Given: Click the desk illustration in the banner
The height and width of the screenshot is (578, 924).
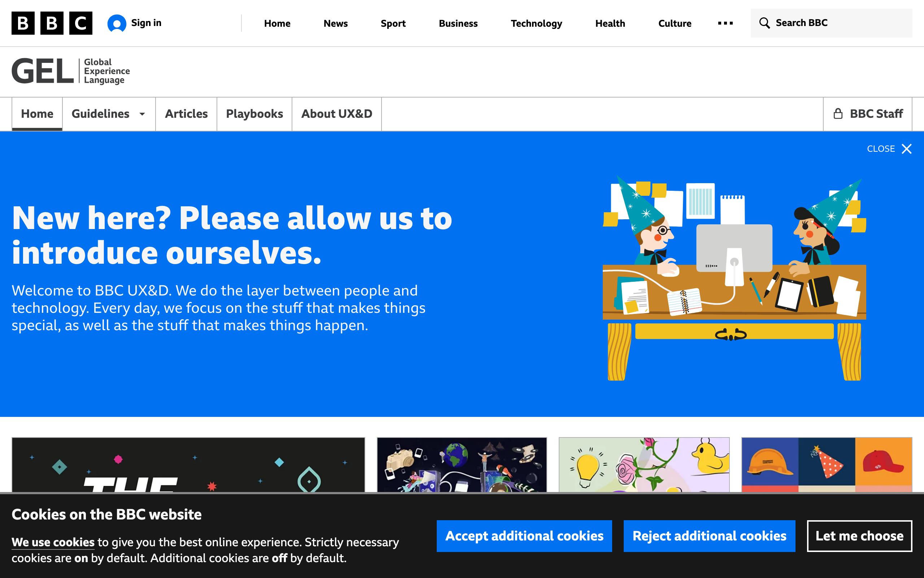Looking at the screenshot, I should pyautogui.click(x=734, y=279).
